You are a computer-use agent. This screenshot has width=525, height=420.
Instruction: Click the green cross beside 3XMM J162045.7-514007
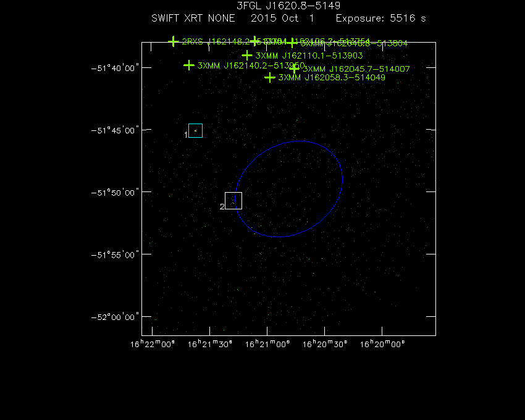point(294,69)
